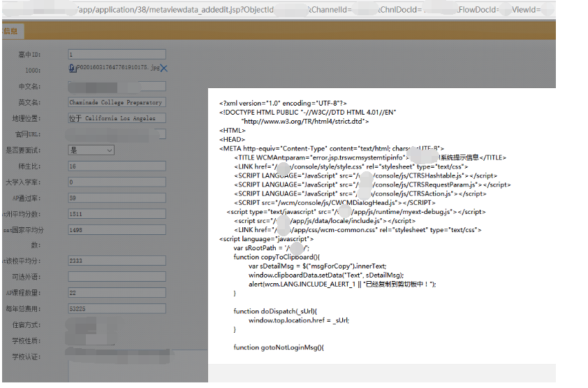This screenshot has width=588, height=388.
Task: Click the alert(wcm.LANG.INCLUDE_ALERT_1 line
Action: 342,284
